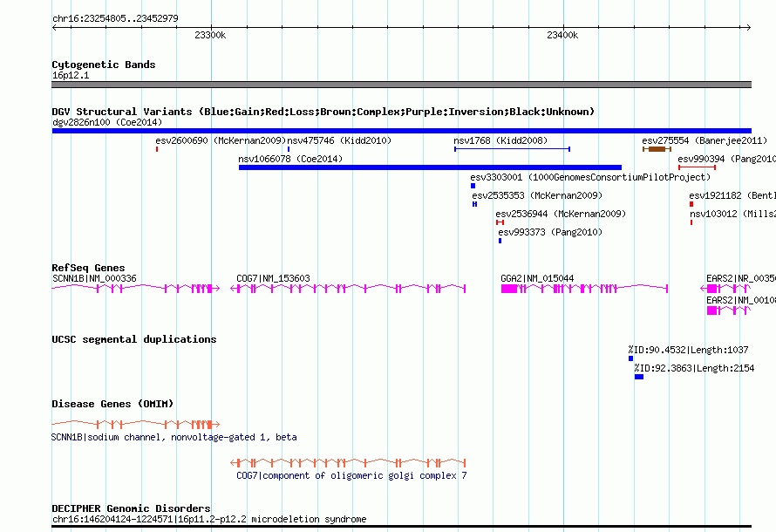Select the segmental duplication block for Length:1037
The width and height of the screenshot is (776, 532).
(630, 358)
